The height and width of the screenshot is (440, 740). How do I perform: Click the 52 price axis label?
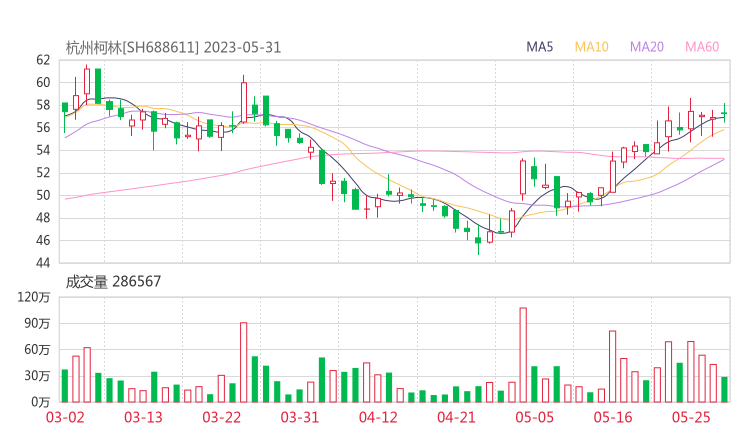coord(43,173)
